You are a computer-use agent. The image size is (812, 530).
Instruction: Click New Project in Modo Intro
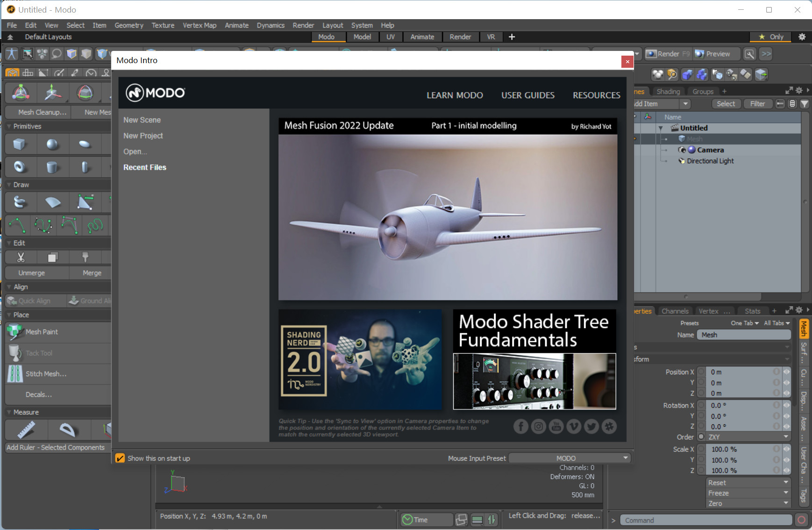pos(143,136)
